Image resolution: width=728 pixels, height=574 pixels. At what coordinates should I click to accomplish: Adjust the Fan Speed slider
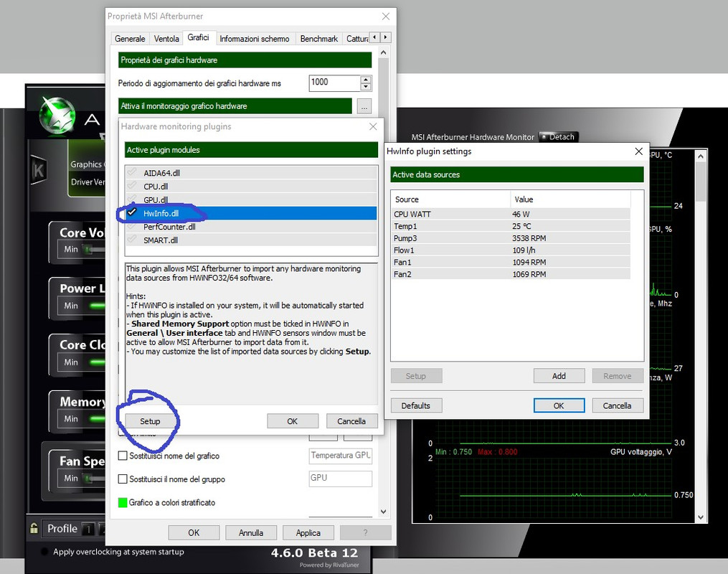click(x=94, y=478)
